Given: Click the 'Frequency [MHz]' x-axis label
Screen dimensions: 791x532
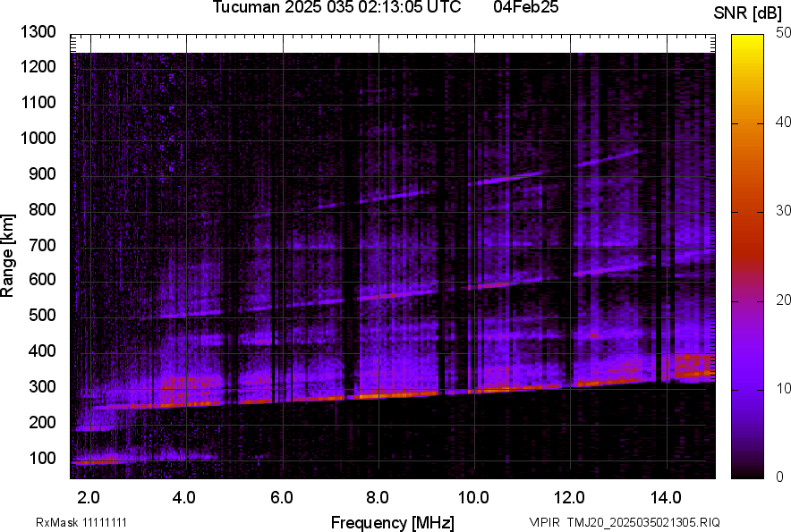Looking at the screenshot, I should click(x=392, y=522).
